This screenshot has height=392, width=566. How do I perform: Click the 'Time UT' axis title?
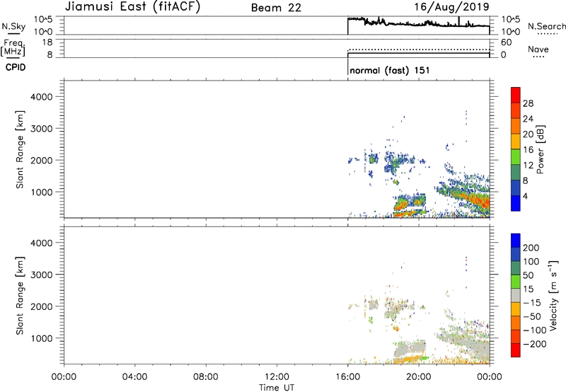[277, 388]
